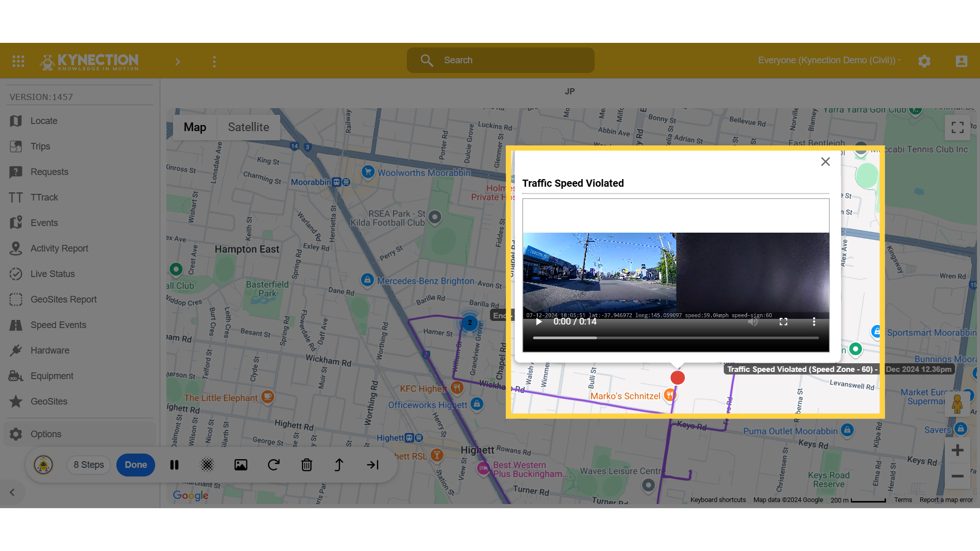Click the upward arrow icon in toolbar

tap(339, 465)
